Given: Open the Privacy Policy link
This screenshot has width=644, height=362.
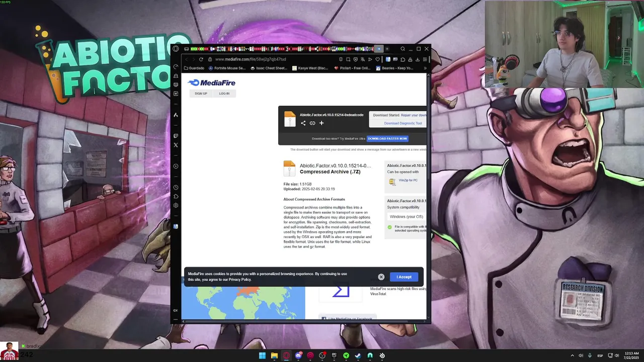Looking at the screenshot, I should click(240, 280).
